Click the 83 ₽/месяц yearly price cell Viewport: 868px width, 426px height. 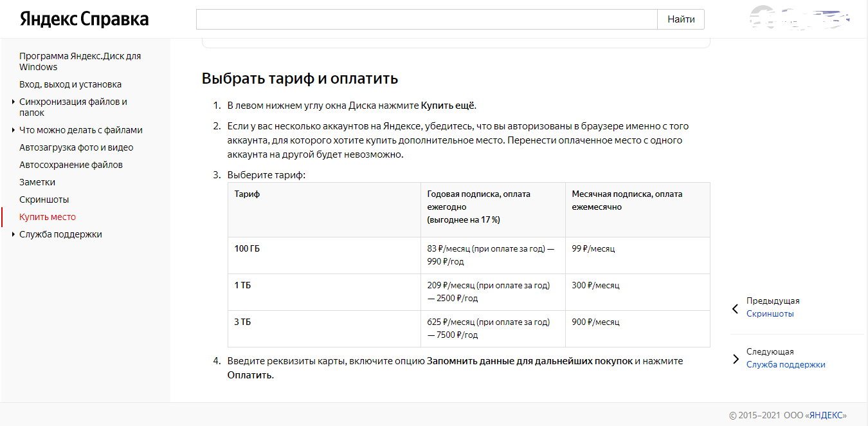click(493, 255)
